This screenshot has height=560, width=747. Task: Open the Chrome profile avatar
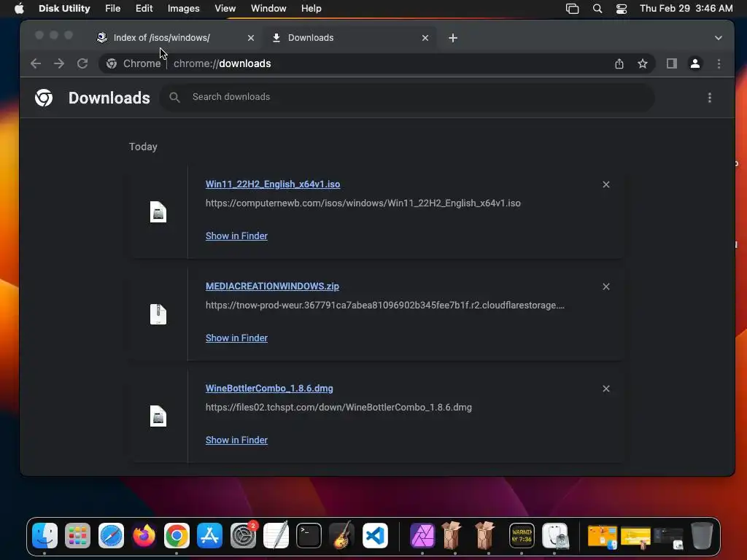tap(695, 63)
